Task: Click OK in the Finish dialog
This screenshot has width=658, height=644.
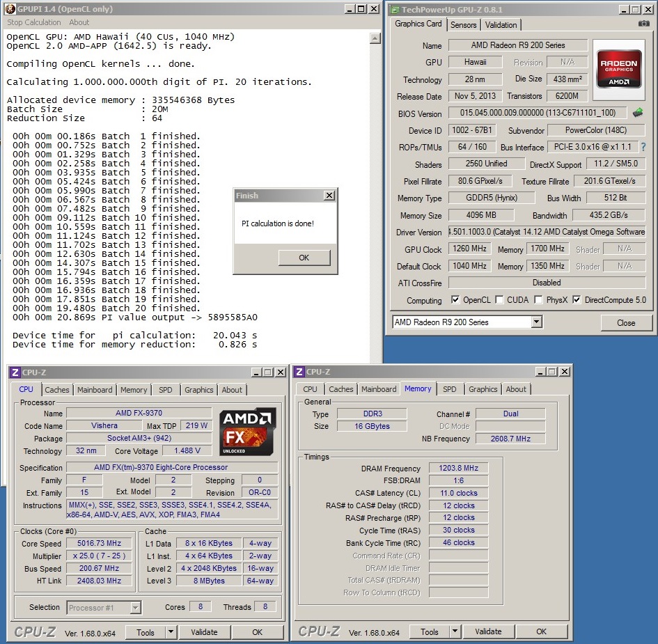Action: tap(304, 257)
